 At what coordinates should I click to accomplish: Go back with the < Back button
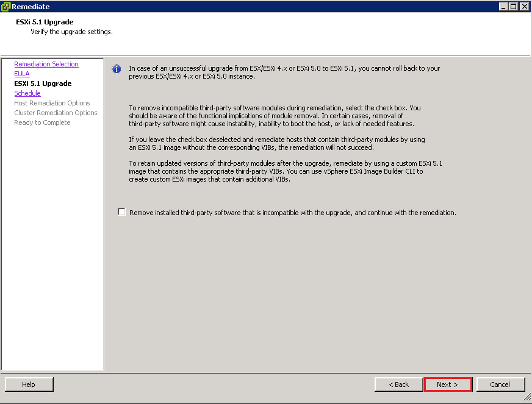click(399, 385)
